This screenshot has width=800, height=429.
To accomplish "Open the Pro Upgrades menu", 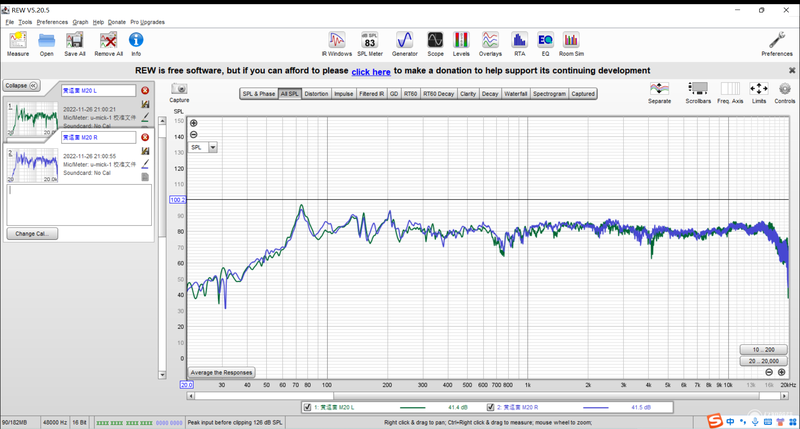I will click(147, 22).
